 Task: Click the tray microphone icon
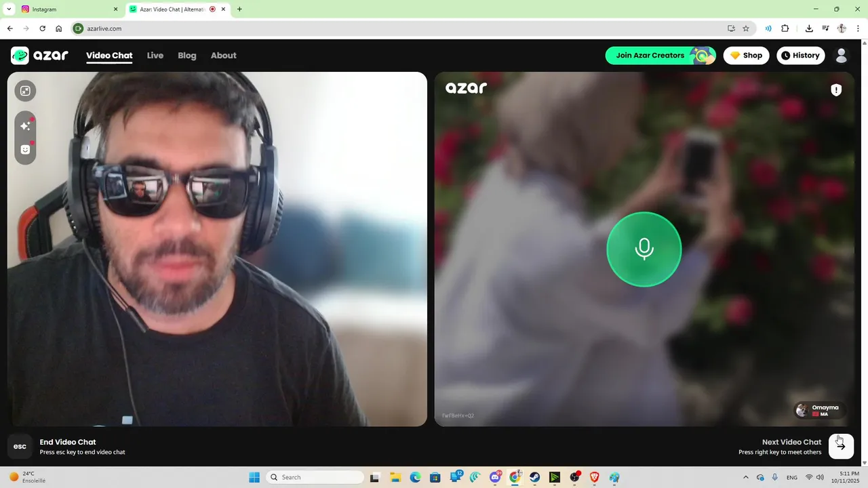pyautogui.click(x=775, y=477)
